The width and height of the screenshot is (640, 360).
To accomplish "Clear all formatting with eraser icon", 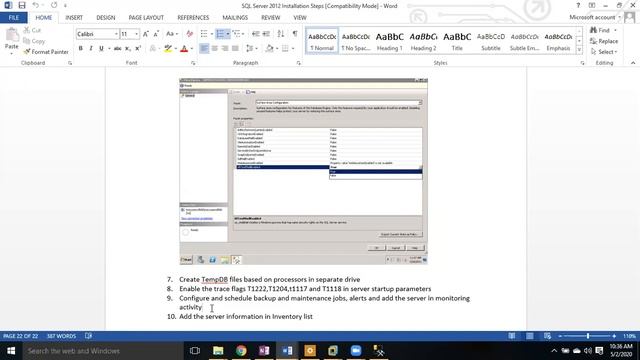I will pyautogui.click(x=189, y=34).
